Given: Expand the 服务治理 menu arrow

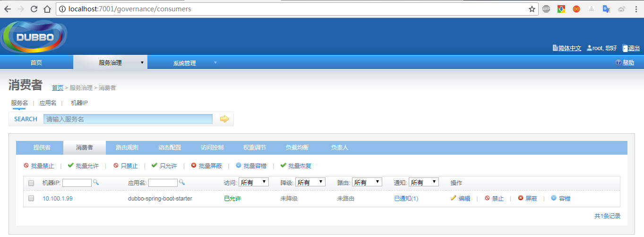Looking at the screenshot, I should pyautogui.click(x=142, y=62).
